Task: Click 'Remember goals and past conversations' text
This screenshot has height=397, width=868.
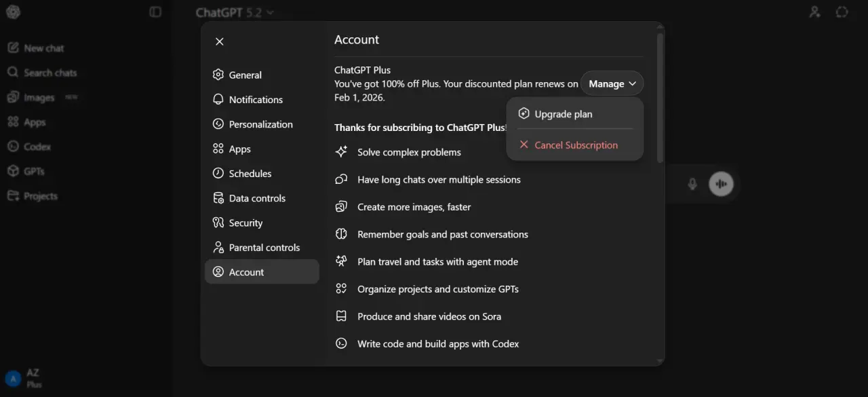Action: [443, 234]
